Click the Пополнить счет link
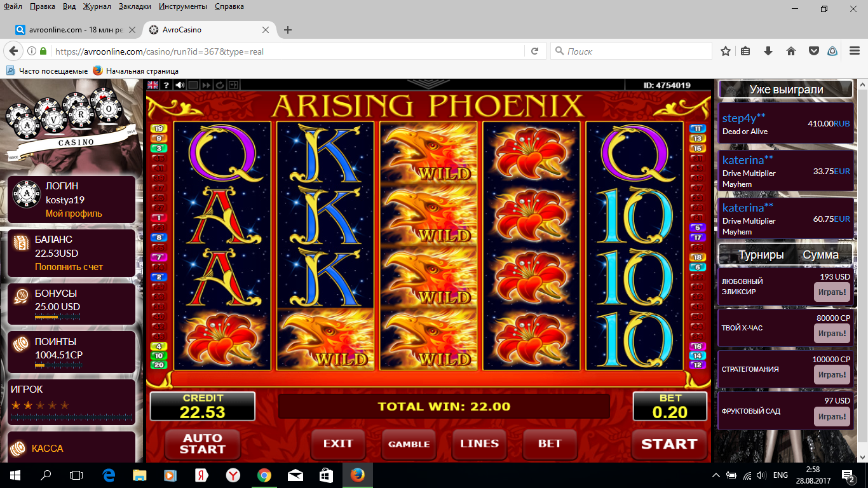This screenshot has width=868, height=488. tap(69, 267)
